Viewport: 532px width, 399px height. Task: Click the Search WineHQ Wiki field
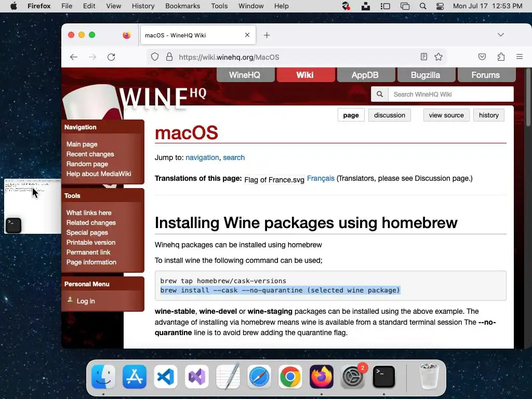point(450,95)
